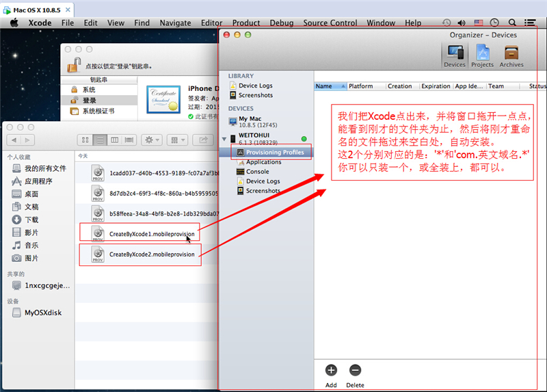Open the Find menu
547x392 pixels.
tap(142, 23)
